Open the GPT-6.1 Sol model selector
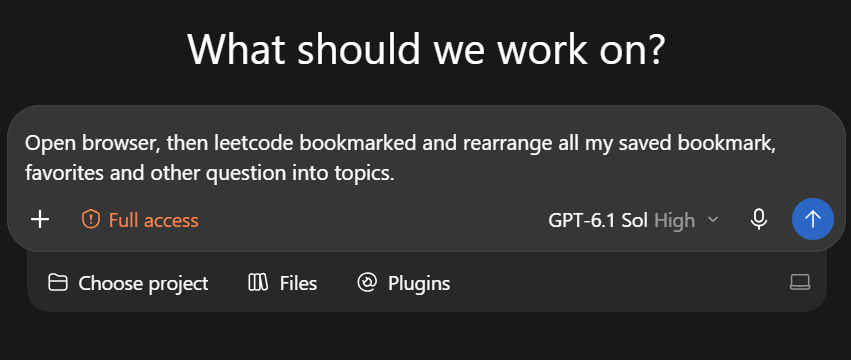Image resolution: width=851 pixels, height=360 pixels. 598,220
